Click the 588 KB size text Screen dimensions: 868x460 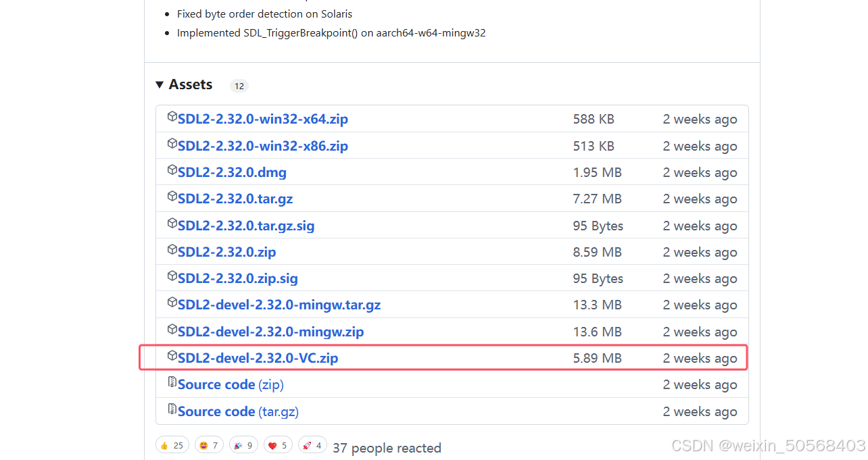(x=594, y=120)
